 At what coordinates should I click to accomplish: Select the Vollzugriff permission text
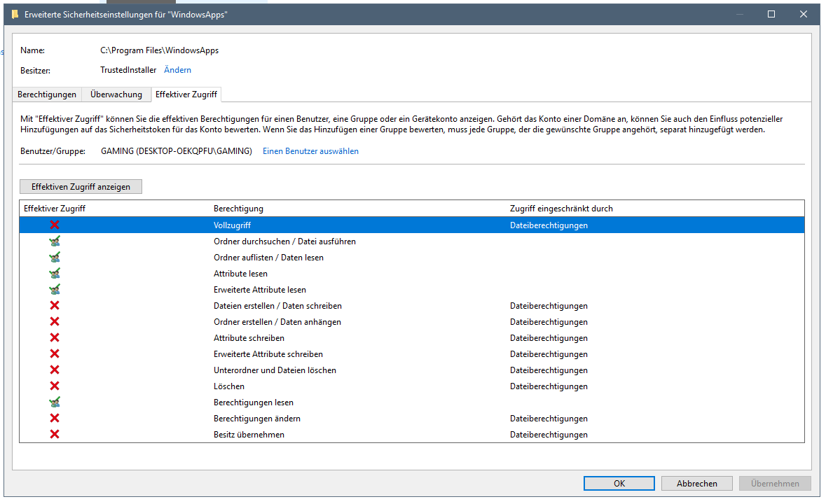coord(233,225)
